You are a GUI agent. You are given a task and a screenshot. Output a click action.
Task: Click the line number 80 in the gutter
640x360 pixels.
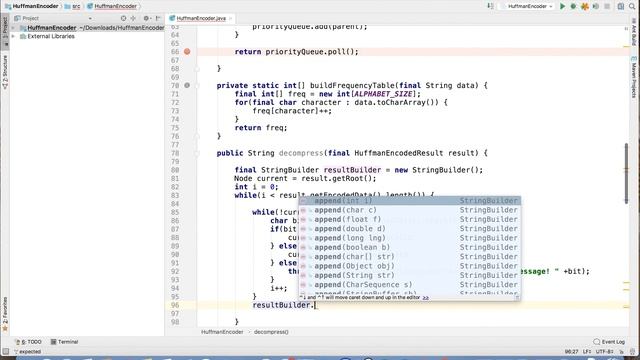(175, 170)
